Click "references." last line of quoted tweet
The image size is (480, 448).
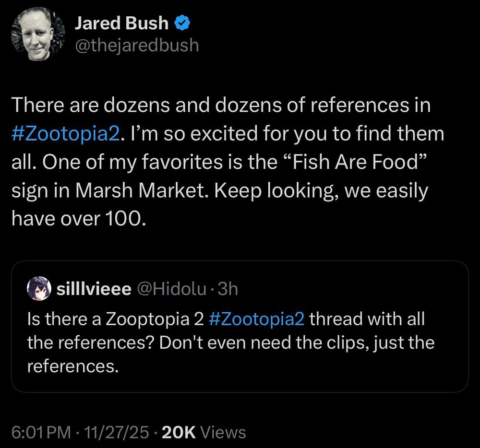pos(72,366)
